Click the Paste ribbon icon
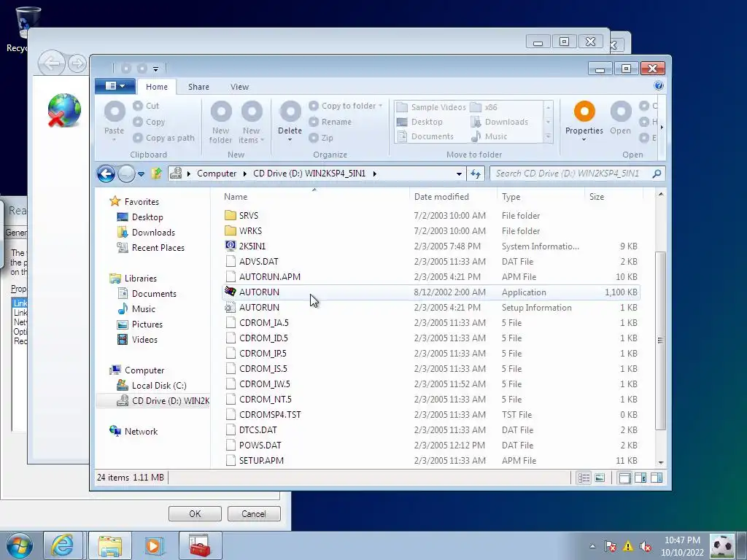 point(115,112)
